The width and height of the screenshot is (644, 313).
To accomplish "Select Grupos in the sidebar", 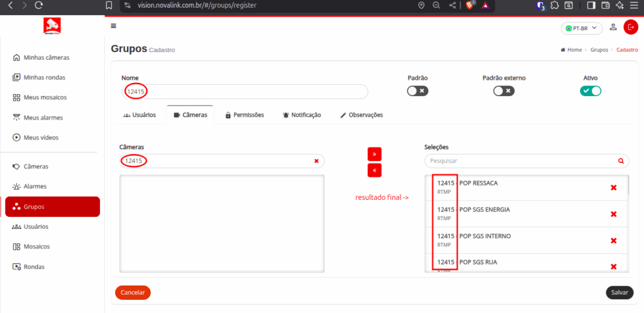I will [x=52, y=207].
